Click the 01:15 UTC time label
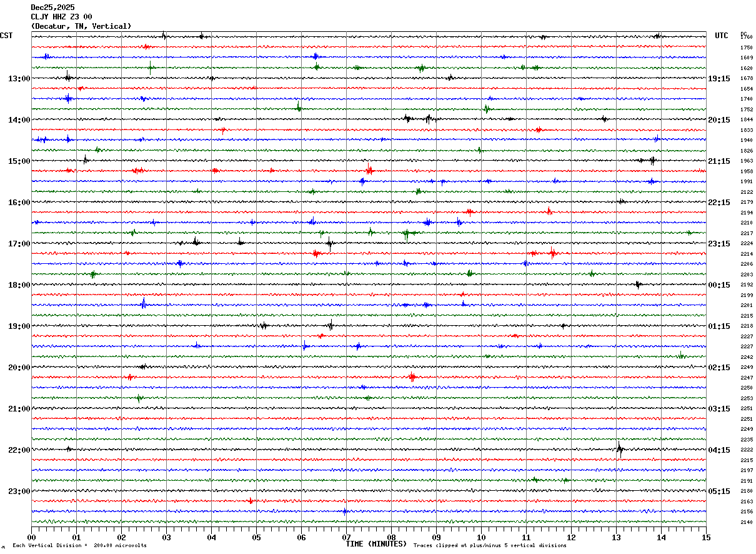The width and height of the screenshot is (756, 554). point(719,326)
